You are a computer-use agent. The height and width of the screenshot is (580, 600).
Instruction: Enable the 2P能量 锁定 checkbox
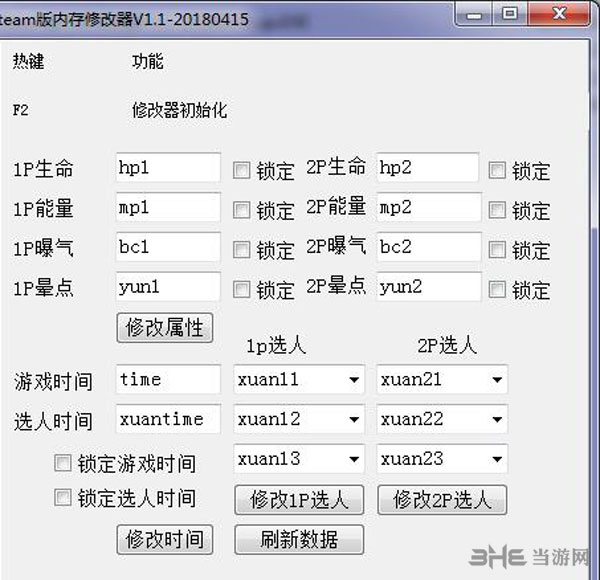[x=497, y=210]
